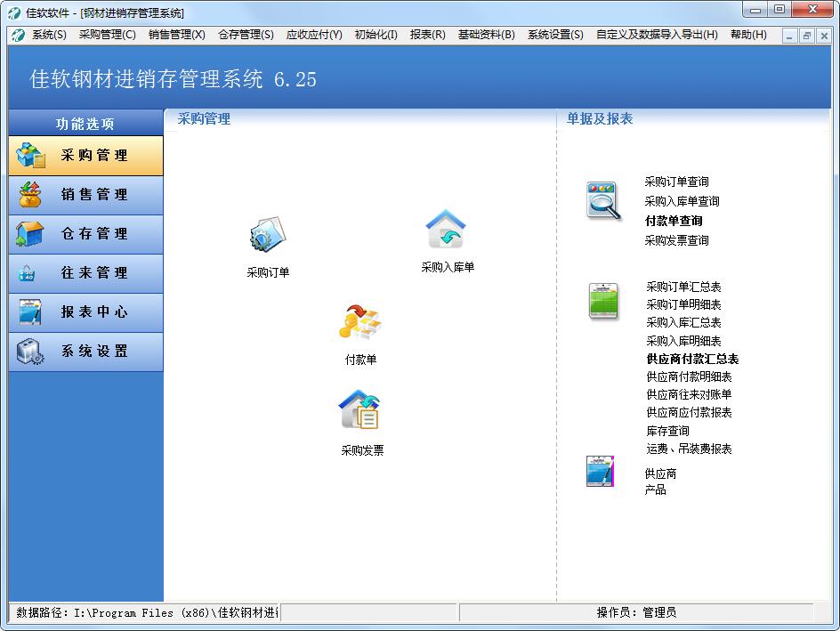Open the 采购管理(C) menu
The image size is (840, 631).
[107, 35]
